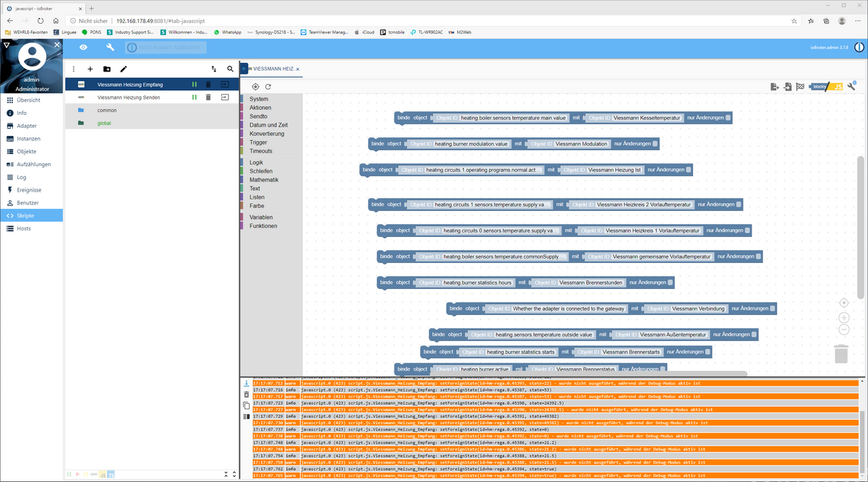
Task: Open the Sendto block category
Action: pyautogui.click(x=258, y=116)
